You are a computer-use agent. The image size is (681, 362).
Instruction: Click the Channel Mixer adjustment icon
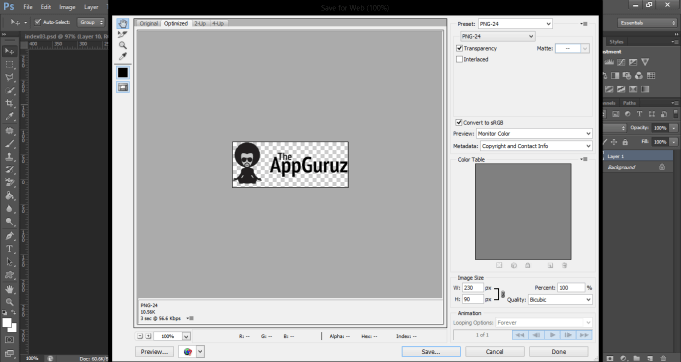pyautogui.click(x=639, y=76)
